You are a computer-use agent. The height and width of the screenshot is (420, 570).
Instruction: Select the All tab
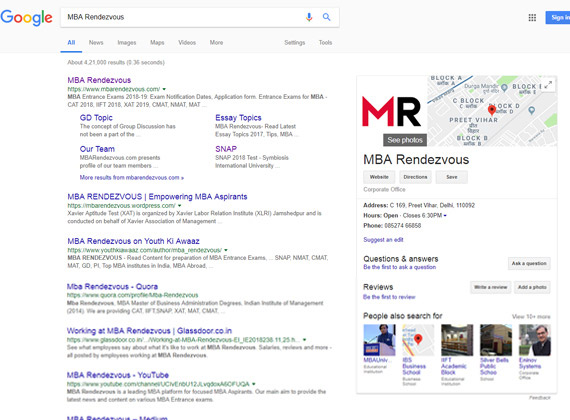(71, 43)
